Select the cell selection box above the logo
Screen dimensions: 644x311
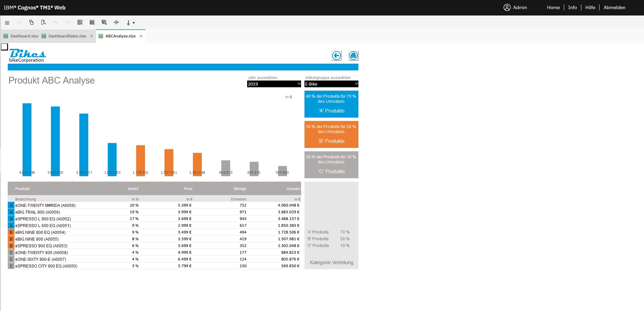click(x=4, y=47)
